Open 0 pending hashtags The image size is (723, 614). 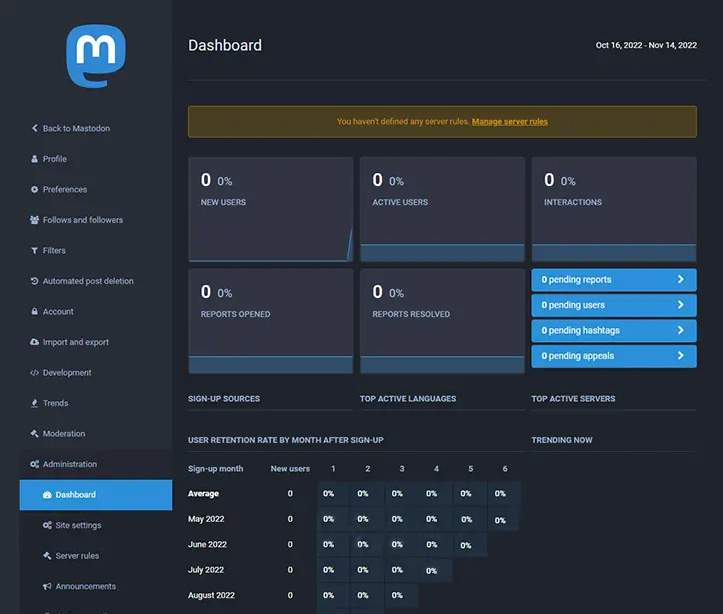614,331
